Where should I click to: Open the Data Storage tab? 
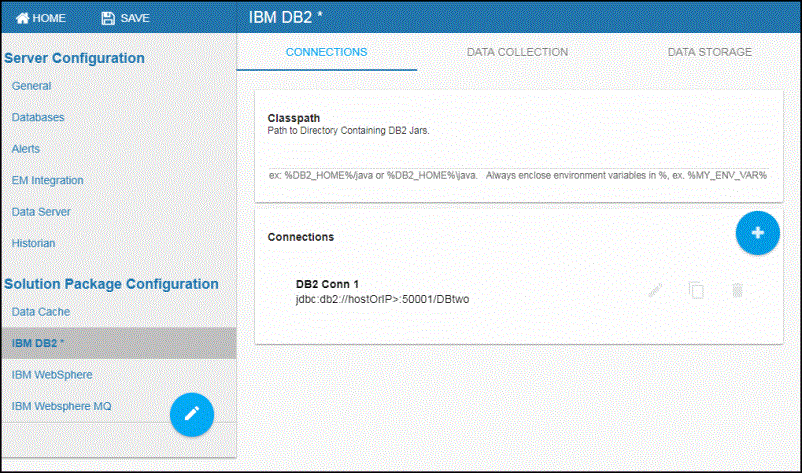point(709,52)
